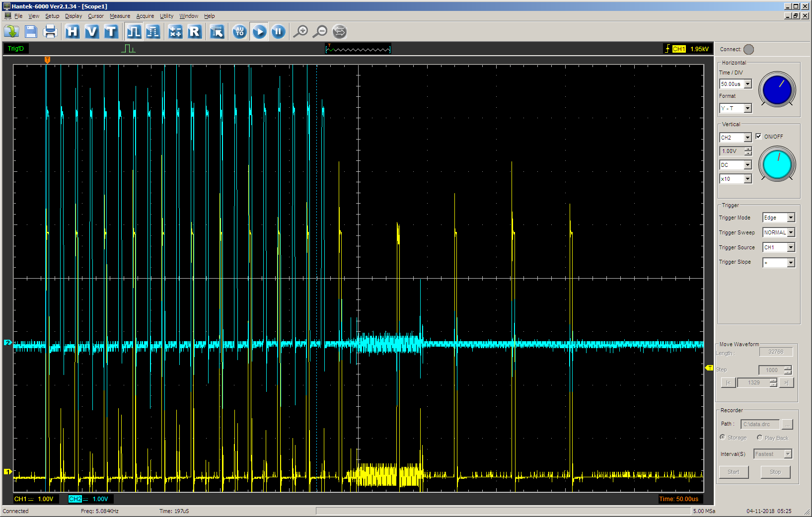Click the Trig'D status indicator
This screenshot has width=812, height=517.
click(x=16, y=49)
